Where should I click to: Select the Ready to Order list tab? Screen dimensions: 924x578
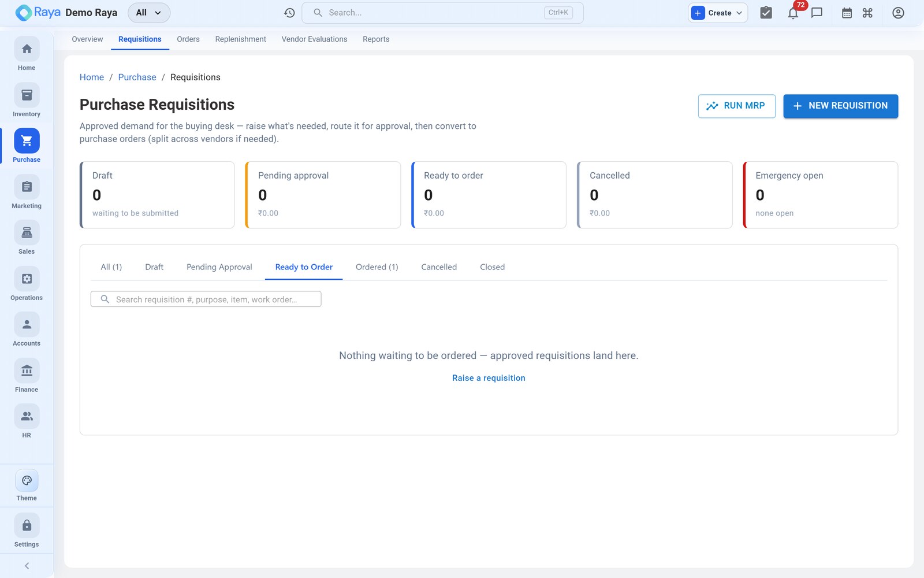pos(304,267)
